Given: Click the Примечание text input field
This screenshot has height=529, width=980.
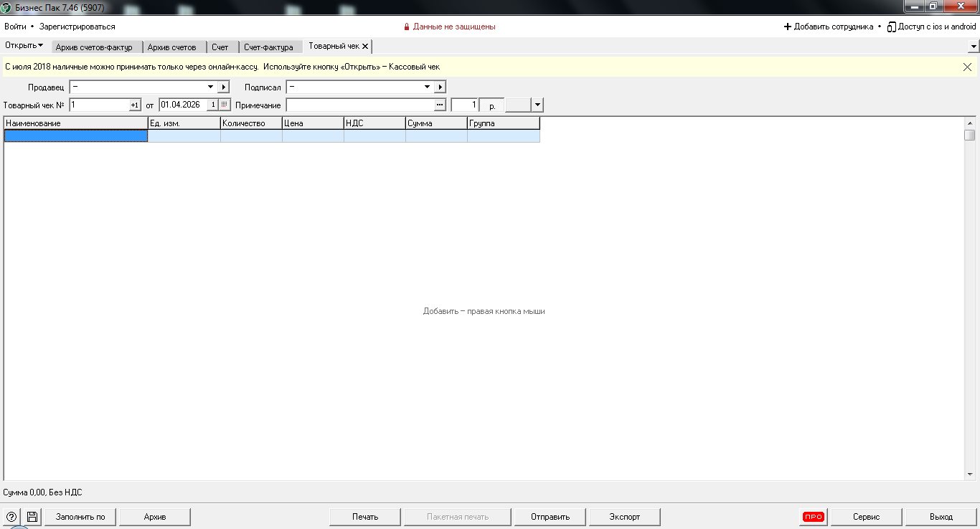Looking at the screenshot, I should 359,105.
